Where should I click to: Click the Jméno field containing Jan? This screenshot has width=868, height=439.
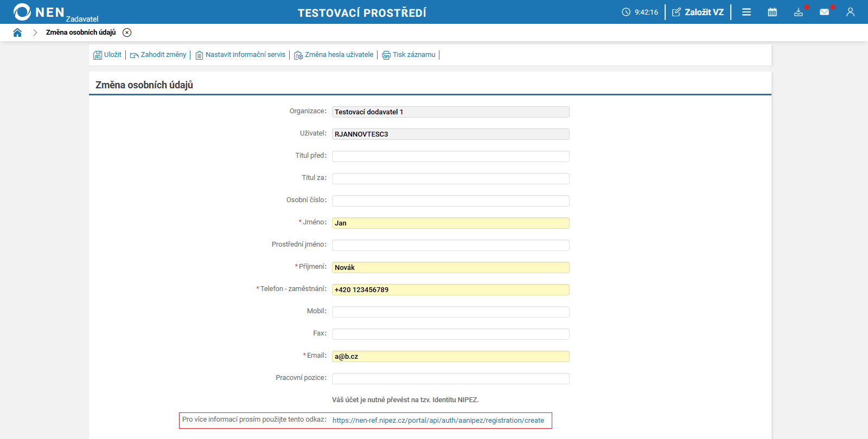tap(451, 223)
